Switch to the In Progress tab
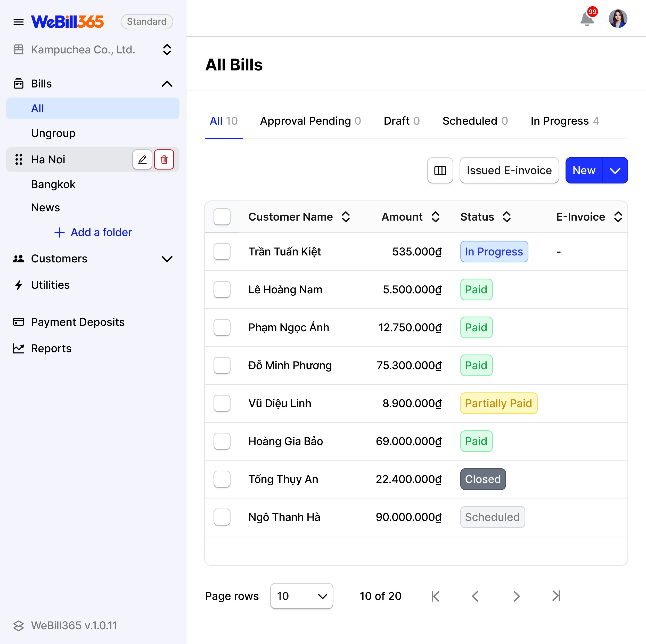The width and height of the screenshot is (646, 644). pyautogui.click(x=565, y=121)
